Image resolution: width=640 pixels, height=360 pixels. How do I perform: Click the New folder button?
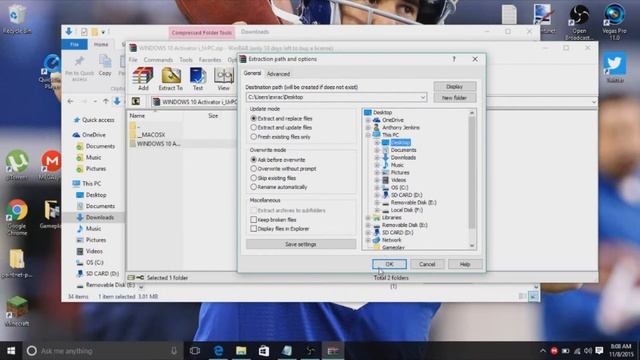[x=454, y=98]
